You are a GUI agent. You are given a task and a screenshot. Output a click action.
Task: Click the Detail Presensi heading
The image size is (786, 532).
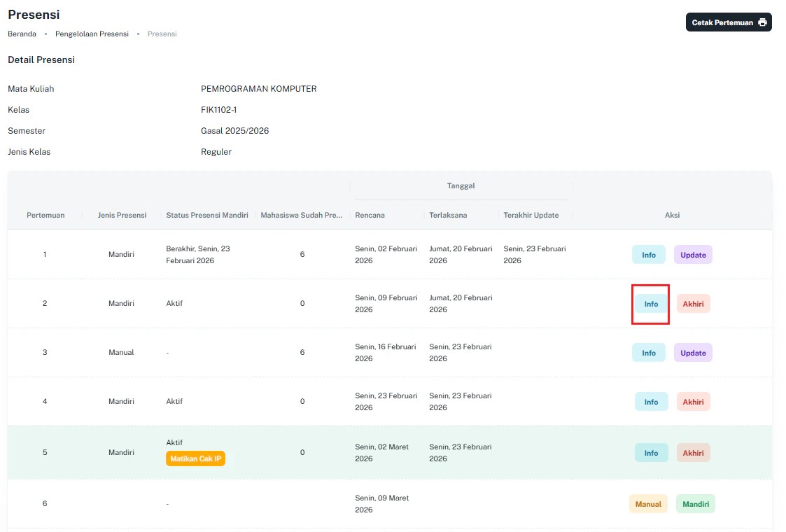click(41, 59)
